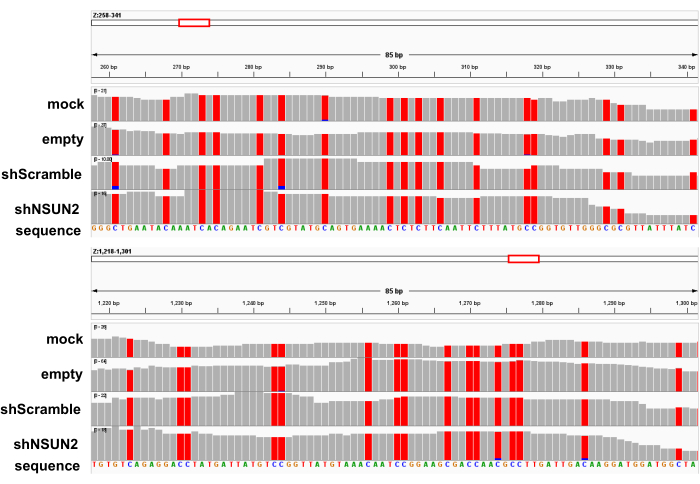Click the 310 bp ruler label
Image resolution: width=700 pixels, height=484 pixels.
tap(469, 67)
